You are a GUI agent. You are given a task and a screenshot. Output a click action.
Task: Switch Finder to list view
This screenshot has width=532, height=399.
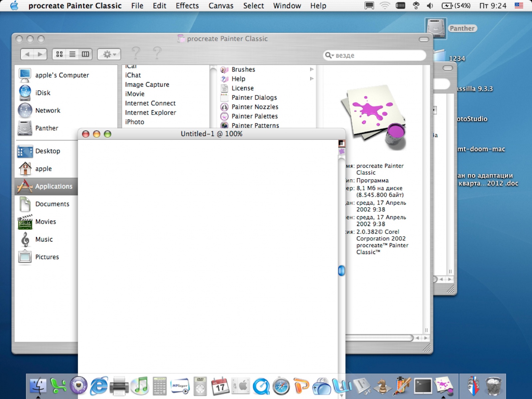pos(72,54)
